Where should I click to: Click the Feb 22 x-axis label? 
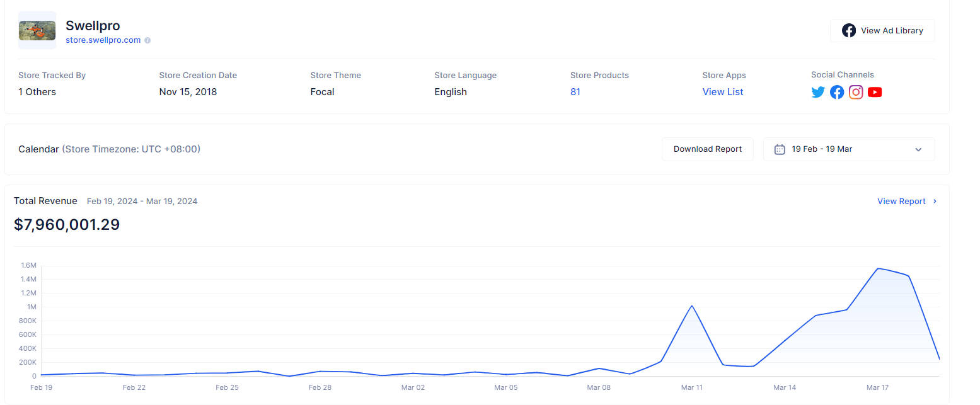pos(134,387)
